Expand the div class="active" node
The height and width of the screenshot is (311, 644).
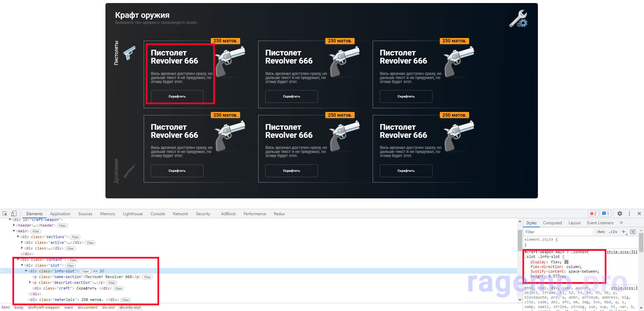22,242
